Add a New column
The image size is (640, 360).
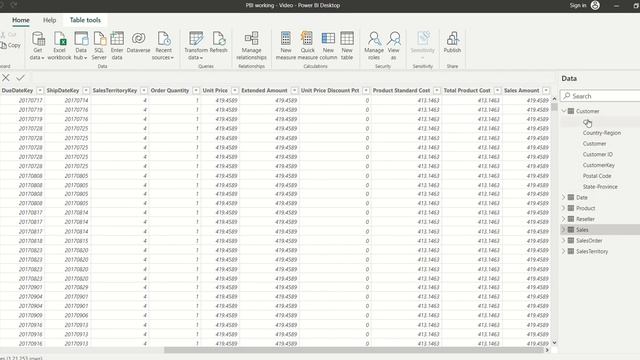[328, 46]
